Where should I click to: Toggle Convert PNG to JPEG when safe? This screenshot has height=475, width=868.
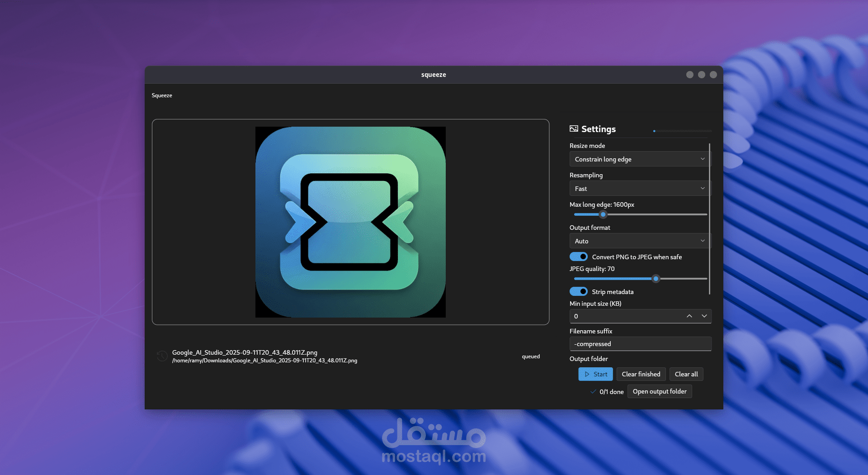click(x=579, y=257)
